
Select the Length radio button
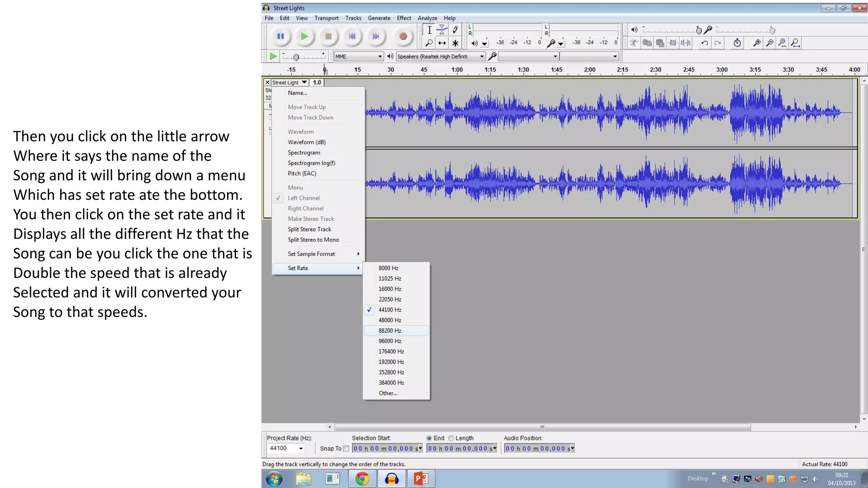451,438
